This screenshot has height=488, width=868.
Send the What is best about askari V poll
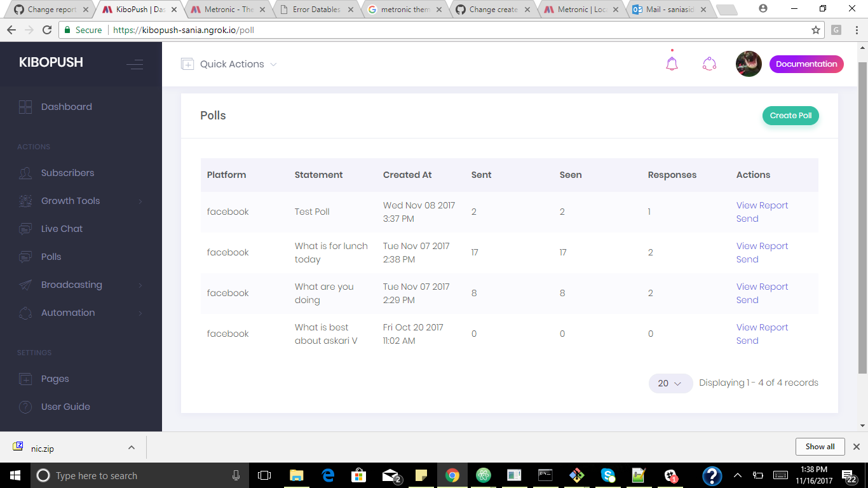pyautogui.click(x=747, y=341)
